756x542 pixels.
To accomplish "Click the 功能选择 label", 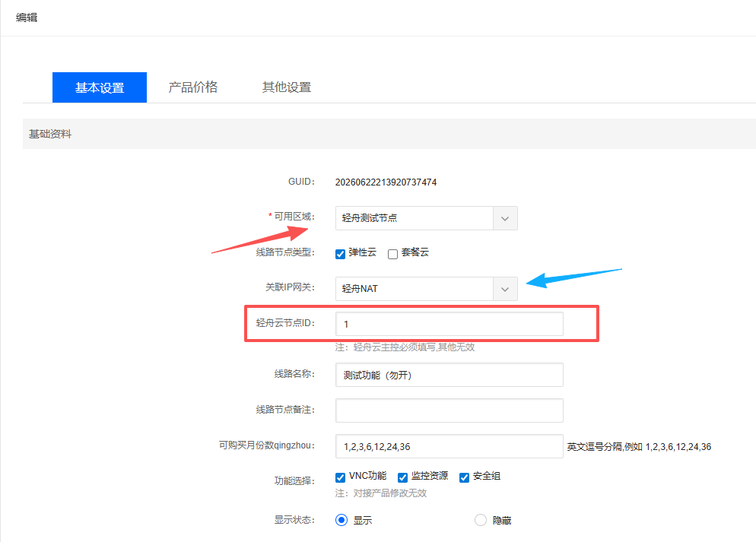I will 294,481.
